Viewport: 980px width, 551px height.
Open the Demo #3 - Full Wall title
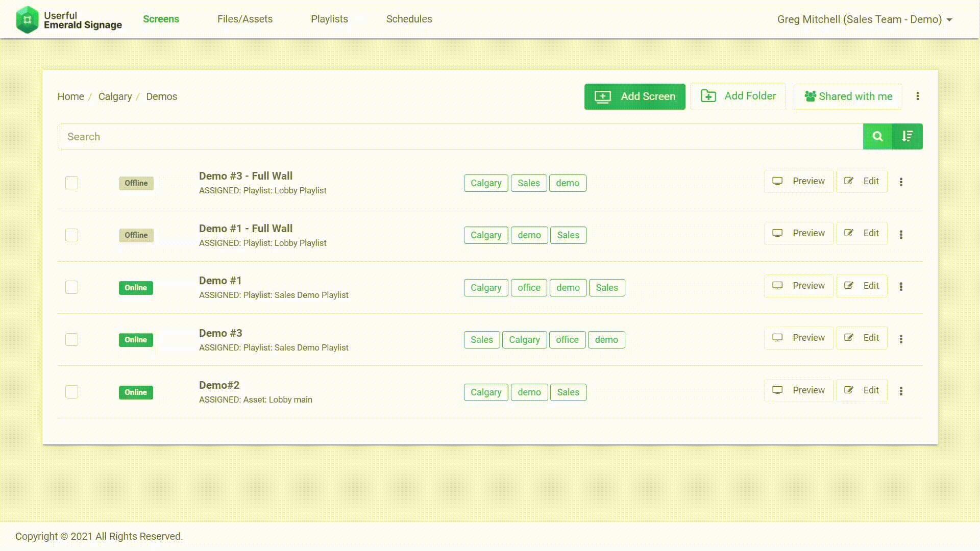pyautogui.click(x=246, y=176)
